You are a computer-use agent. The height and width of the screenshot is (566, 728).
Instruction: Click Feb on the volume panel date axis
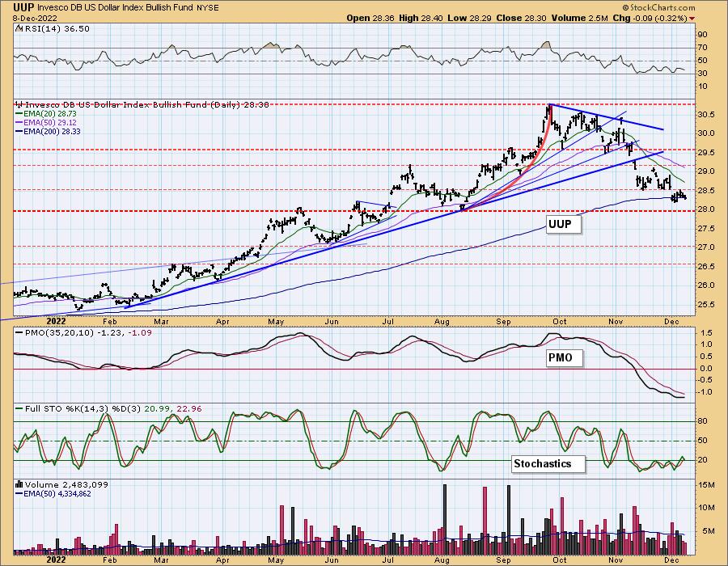pos(109,560)
